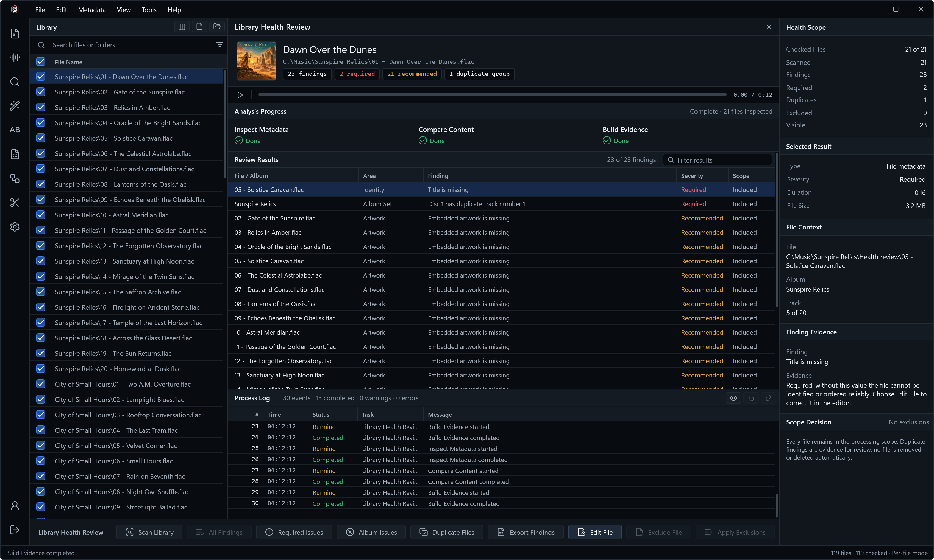Select the scissors split tool in sidebar
This screenshot has height=560, width=934.
(x=15, y=203)
